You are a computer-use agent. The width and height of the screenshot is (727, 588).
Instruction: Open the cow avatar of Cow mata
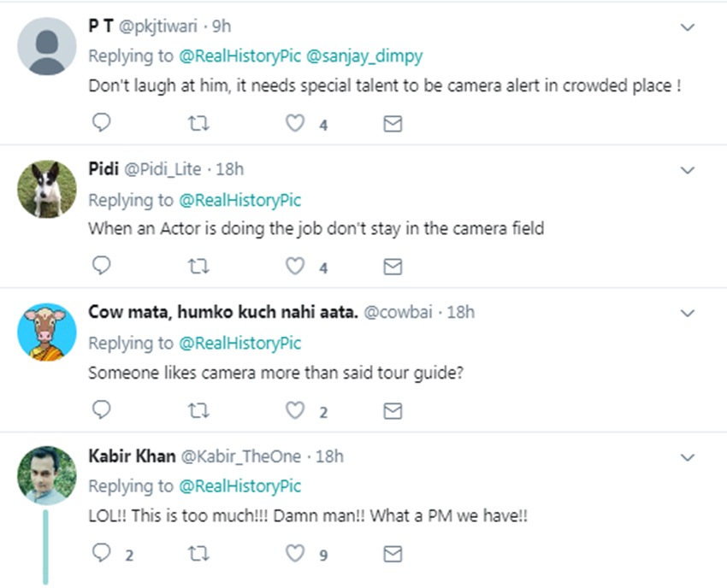pyautogui.click(x=46, y=332)
